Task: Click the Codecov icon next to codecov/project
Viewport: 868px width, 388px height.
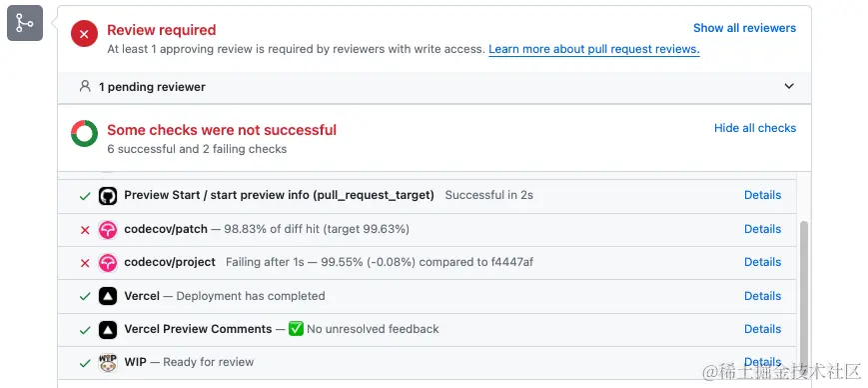Action: 108,263
